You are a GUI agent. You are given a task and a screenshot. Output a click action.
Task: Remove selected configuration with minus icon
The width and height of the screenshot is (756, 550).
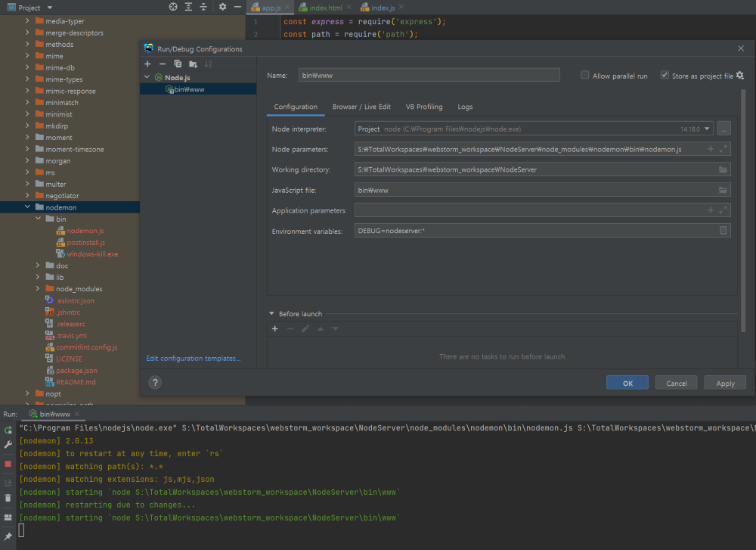point(163,64)
